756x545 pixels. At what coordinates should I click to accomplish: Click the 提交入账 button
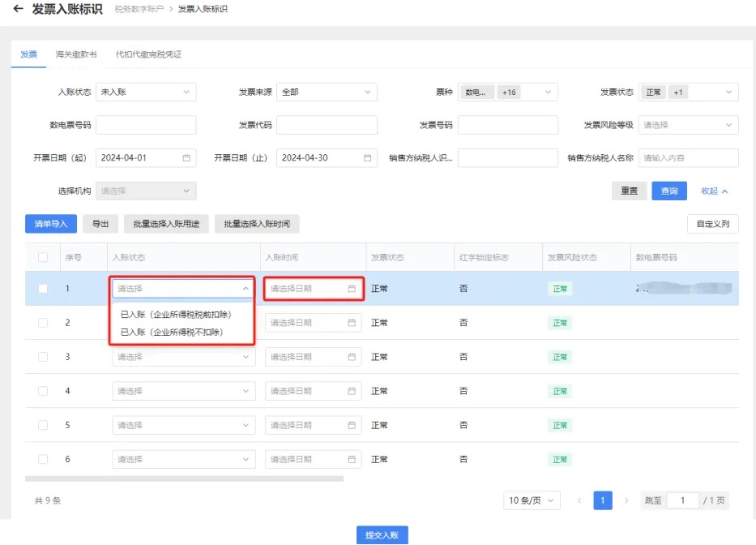click(x=382, y=535)
